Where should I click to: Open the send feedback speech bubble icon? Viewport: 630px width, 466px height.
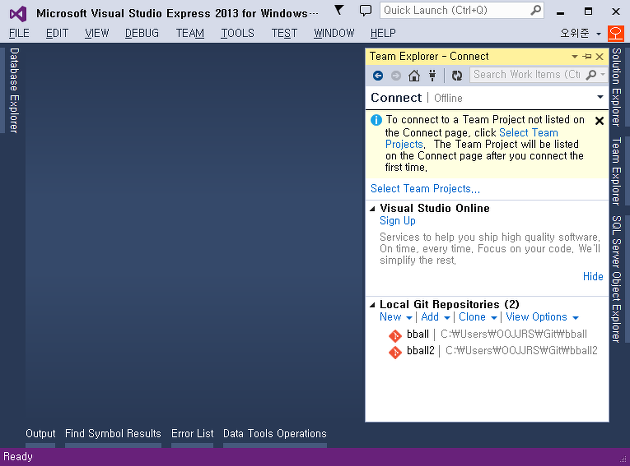pos(365,10)
